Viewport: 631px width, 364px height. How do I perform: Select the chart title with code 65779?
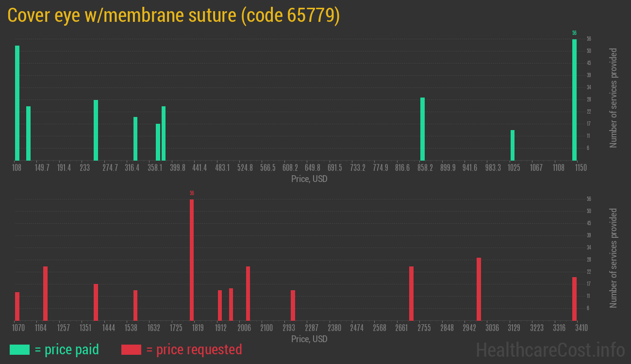coord(173,16)
